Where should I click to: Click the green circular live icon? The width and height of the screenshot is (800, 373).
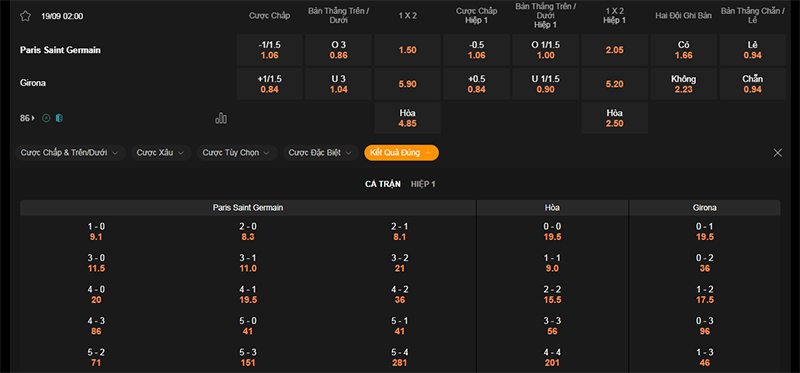[x=46, y=118]
